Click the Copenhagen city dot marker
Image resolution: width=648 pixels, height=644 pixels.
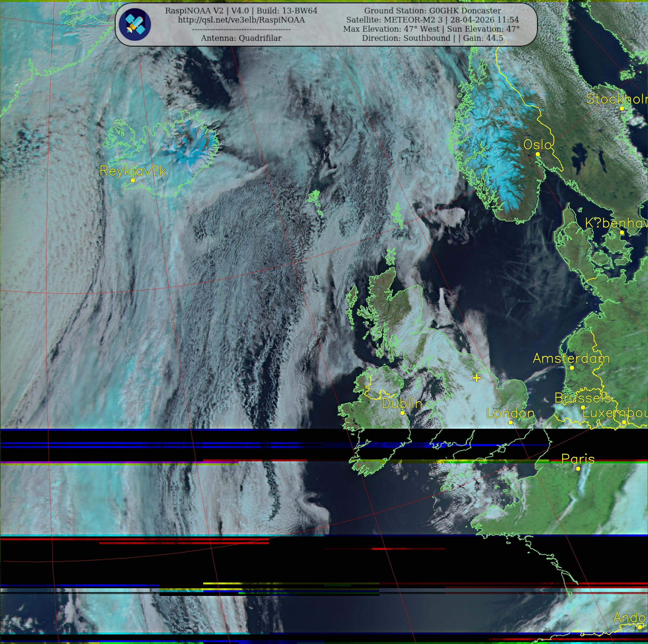pyautogui.click(x=622, y=232)
